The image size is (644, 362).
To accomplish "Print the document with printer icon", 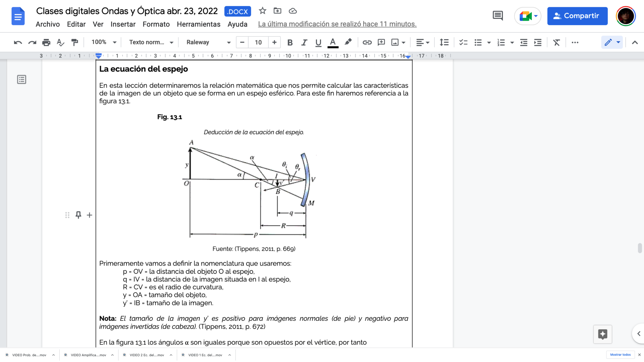I will [46, 42].
